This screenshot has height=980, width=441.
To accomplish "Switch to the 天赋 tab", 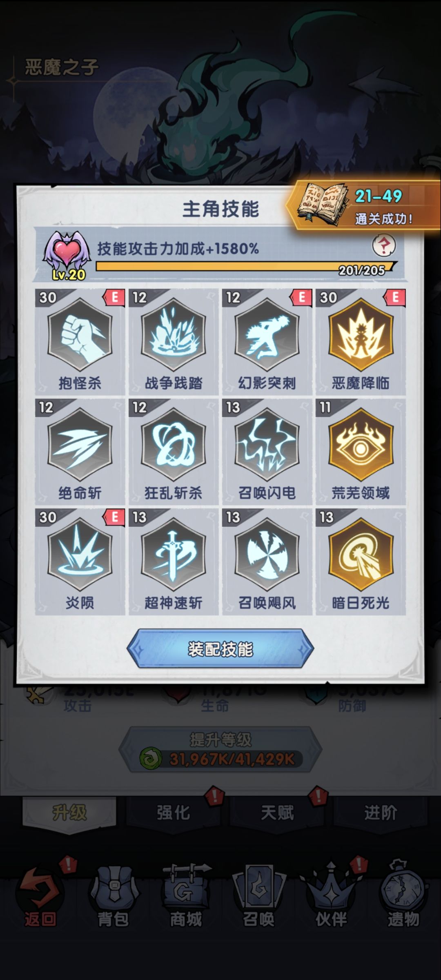I will (x=277, y=812).
